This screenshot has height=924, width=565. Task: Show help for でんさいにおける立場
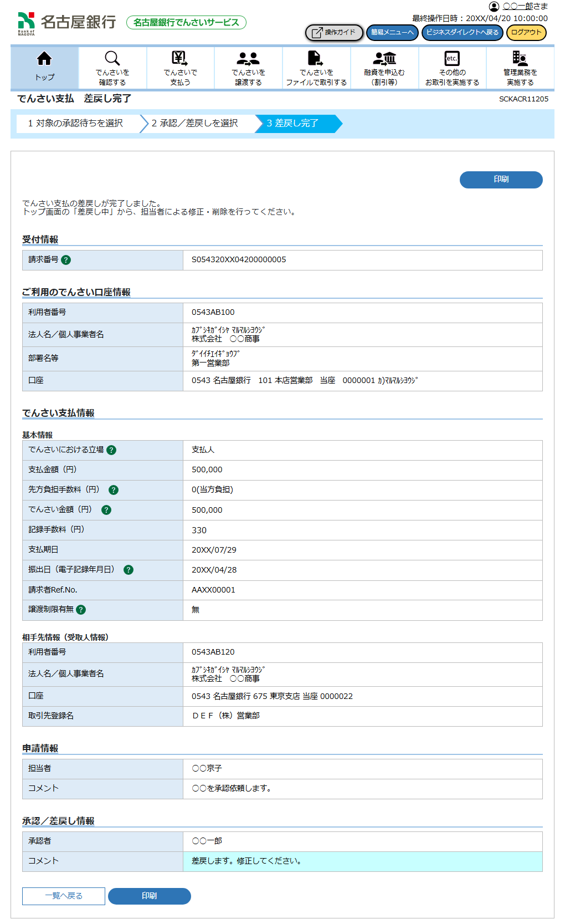[x=111, y=450]
